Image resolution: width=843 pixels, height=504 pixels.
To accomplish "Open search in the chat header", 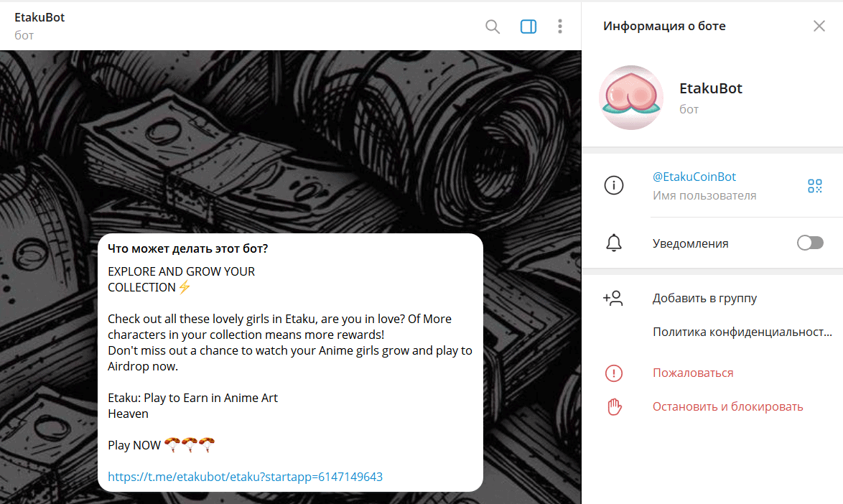I will coord(493,27).
